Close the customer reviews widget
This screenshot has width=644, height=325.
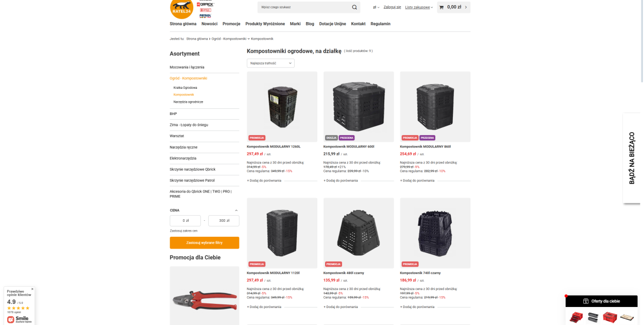[x=32, y=289]
